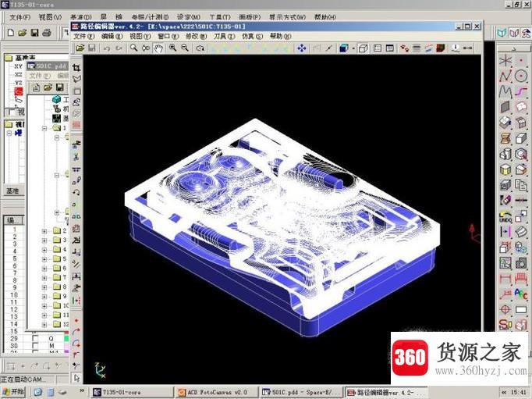
Task: Toggle the checkbox in row 29
Action: [x=35, y=339]
